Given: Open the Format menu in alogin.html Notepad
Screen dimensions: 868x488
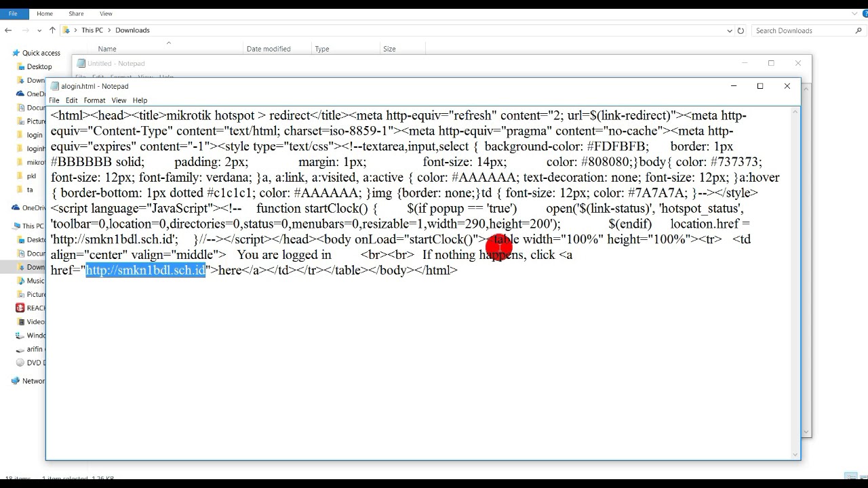Looking at the screenshot, I should click(94, 100).
